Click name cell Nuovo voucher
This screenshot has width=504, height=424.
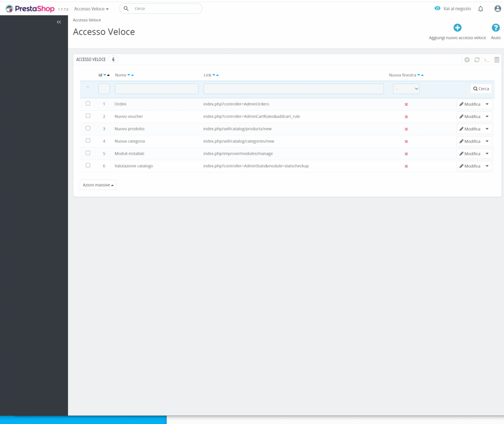pyautogui.click(x=129, y=116)
